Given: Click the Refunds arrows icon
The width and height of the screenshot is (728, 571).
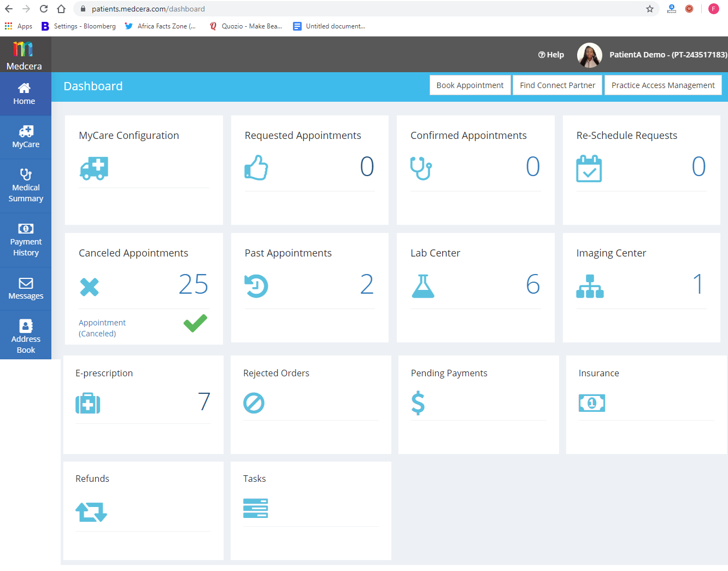Looking at the screenshot, I should pyautogui.click(x=91, y=512).
